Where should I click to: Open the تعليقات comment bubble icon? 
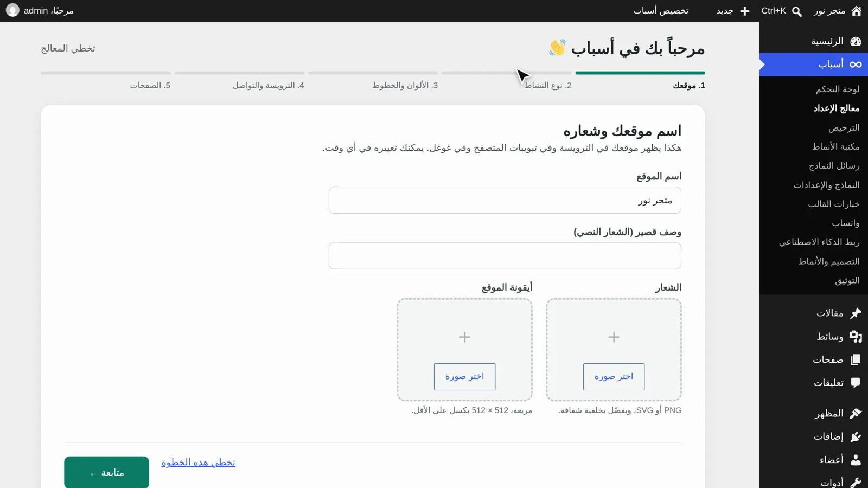click(x=856, y=383)
